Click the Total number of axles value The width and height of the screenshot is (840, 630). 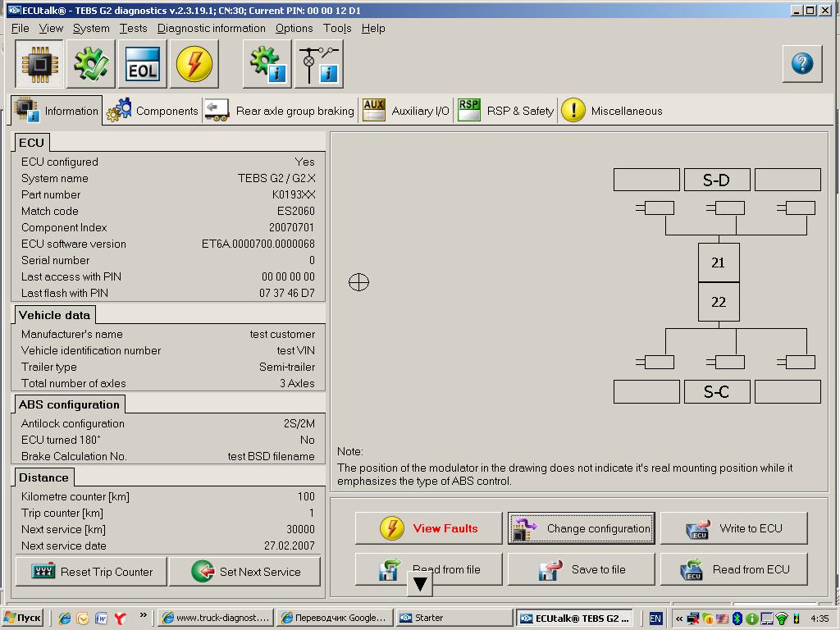click(297, 384)
